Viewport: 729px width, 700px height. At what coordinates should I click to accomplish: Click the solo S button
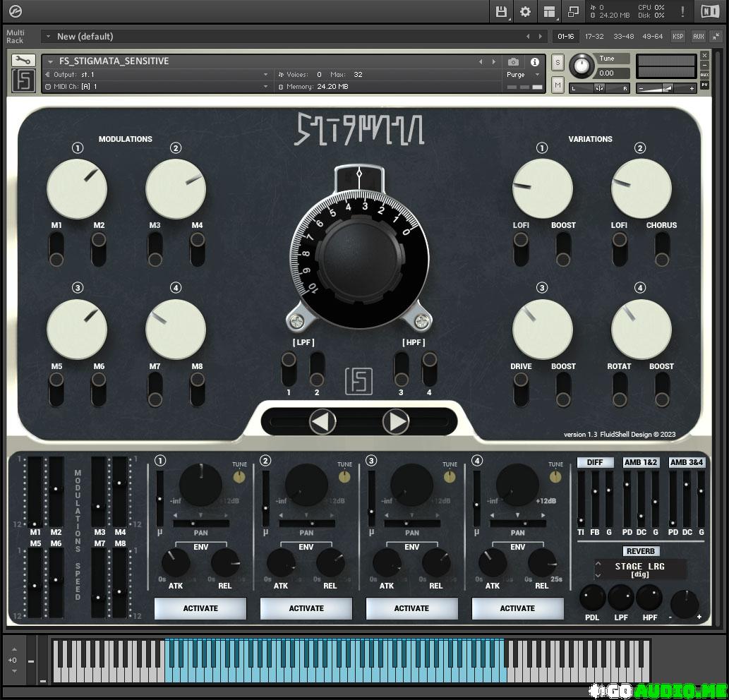coord(558,63)
